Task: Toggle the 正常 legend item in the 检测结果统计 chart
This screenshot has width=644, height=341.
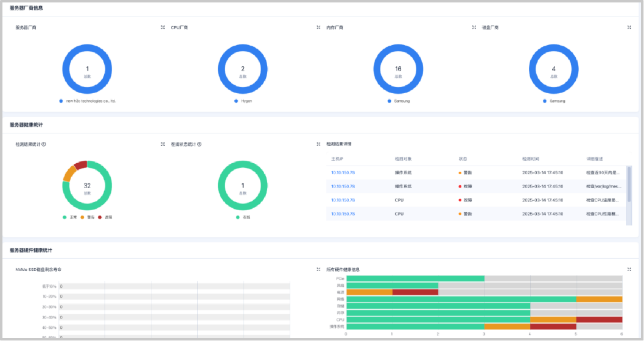Action: pos(69,217)
